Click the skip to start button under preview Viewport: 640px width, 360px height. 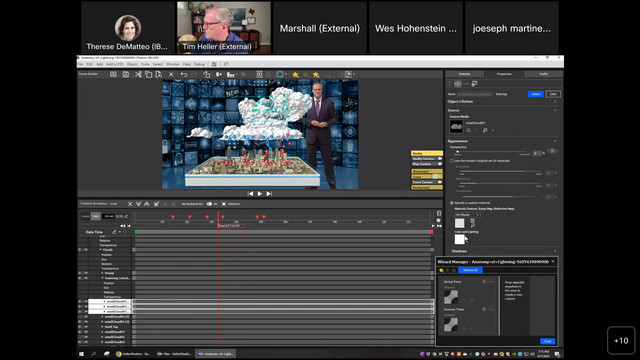[250, 193]
